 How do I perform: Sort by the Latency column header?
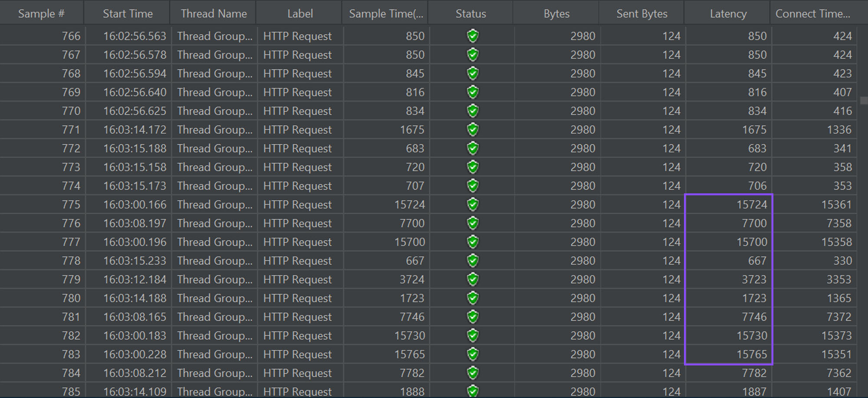728,13
